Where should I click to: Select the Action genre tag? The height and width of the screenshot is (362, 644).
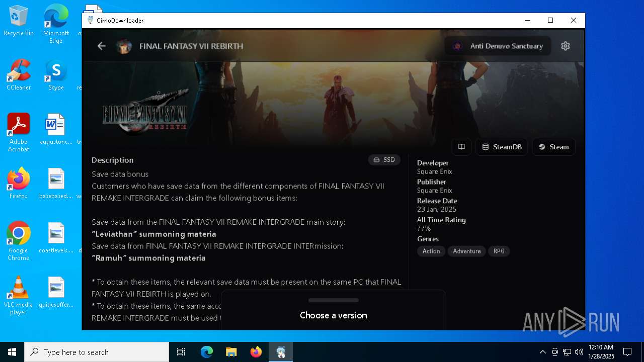[x=431, y=251]
